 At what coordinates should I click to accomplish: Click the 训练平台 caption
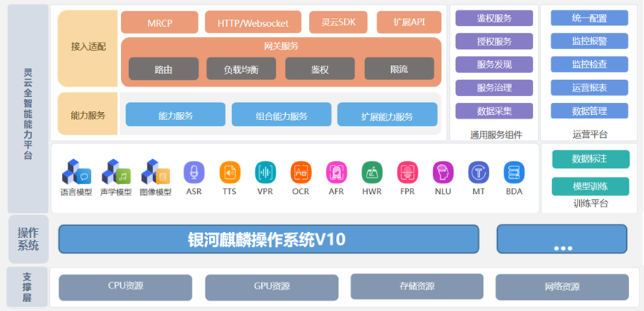pyautogui.click(x=590, y=204)
